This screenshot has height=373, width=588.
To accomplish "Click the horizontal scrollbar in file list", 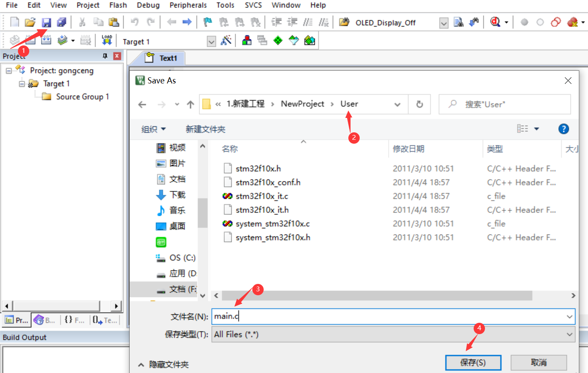I will pos(377,296).
